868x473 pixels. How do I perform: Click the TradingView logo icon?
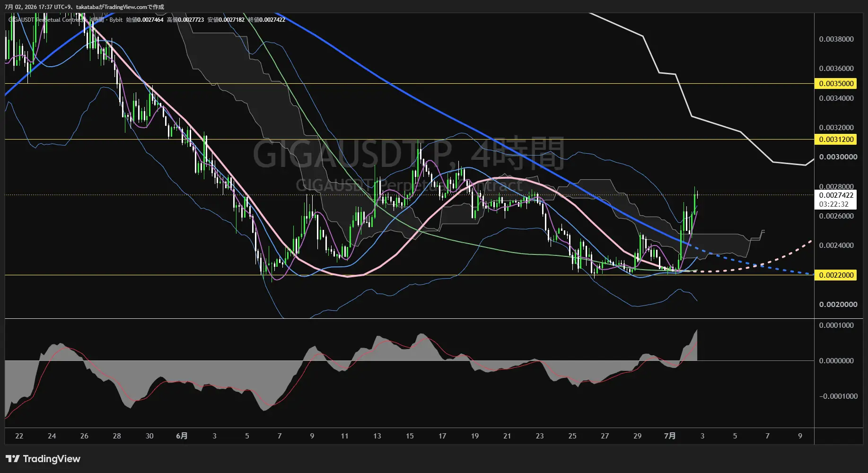13,459
